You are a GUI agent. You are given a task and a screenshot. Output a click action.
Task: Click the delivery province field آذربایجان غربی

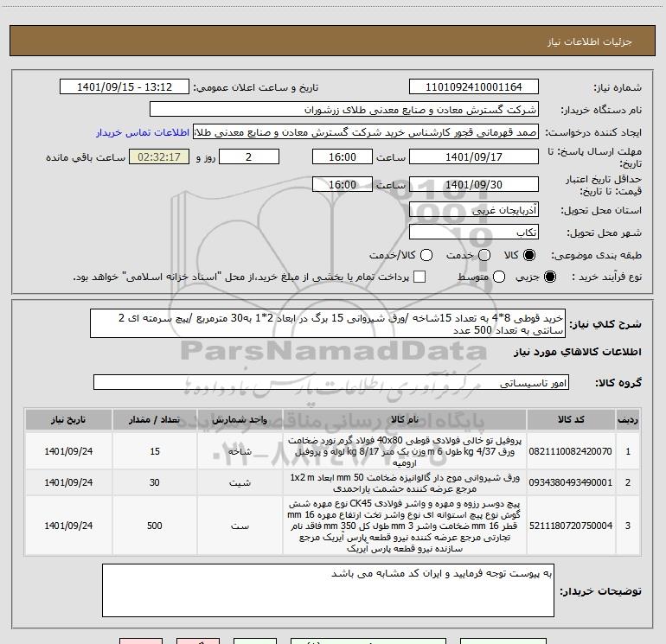click(474, 209)
